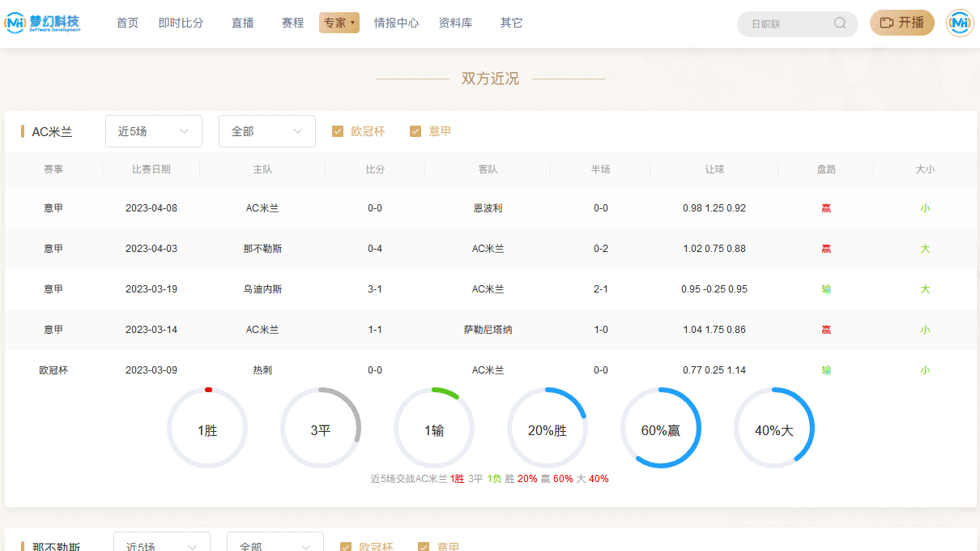Go to the 首页 nav item
980x551 pixels.
(x=127, y=23)
